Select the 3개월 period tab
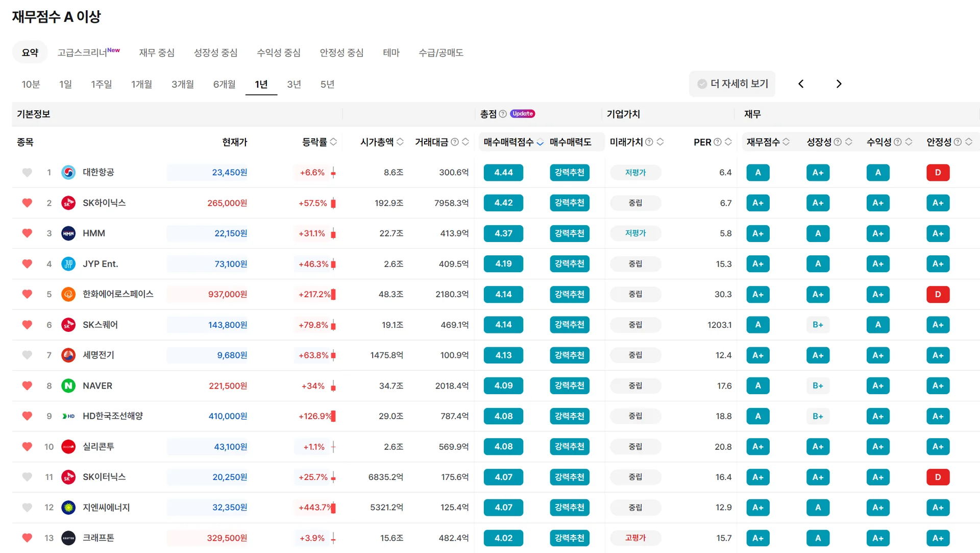Image resolution: width=980 pixels, height=553 pixels. tap(182, 84)
